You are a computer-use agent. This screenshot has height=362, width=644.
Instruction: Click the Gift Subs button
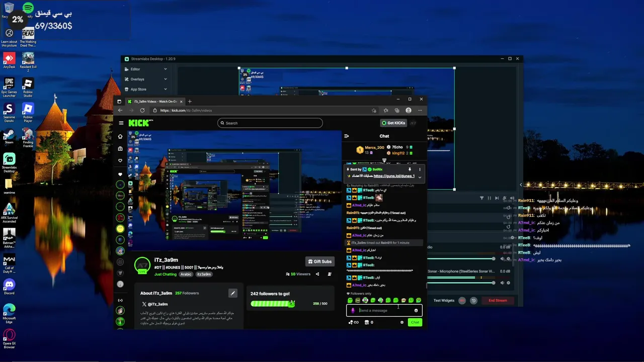320,261
